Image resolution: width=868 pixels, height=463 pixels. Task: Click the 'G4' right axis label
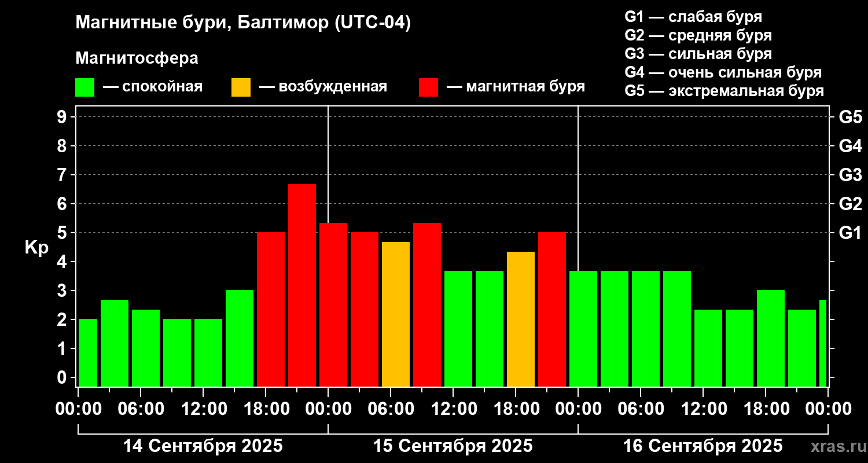(850, 146)
